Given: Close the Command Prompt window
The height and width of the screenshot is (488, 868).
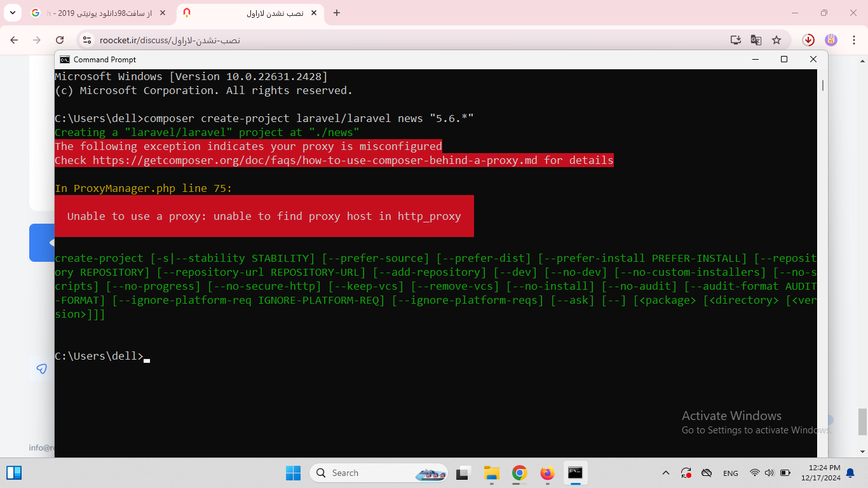Looking at the screenshot, I should coord(813,59).
